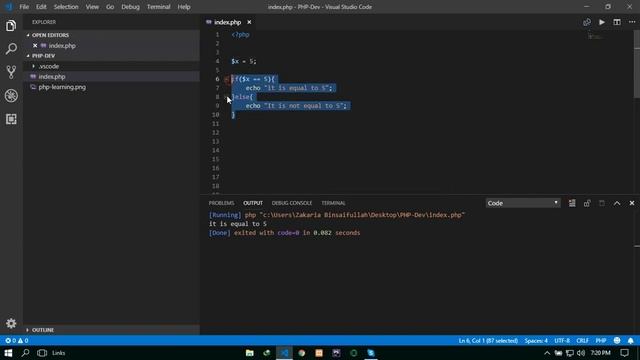This screenshot has width=640, height=360.
Task: Open Chrome from the taskbar
Action: pos(302,353)
